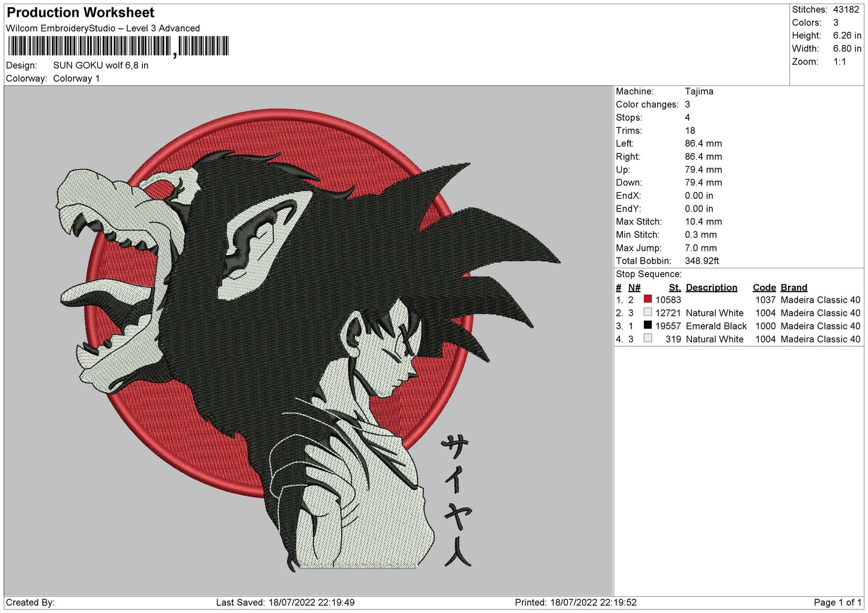Click the Last Saved timestamp in the footer
This screenshot has height=613, width=868.
click(x=285, y=602)
